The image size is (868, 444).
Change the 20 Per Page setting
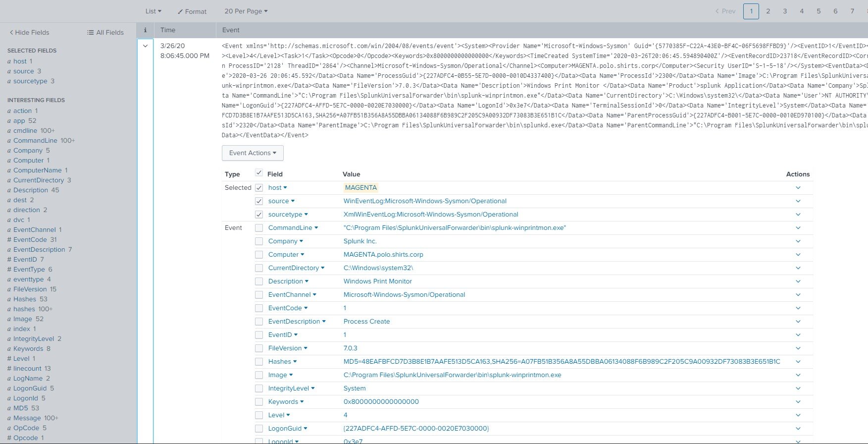246,11
